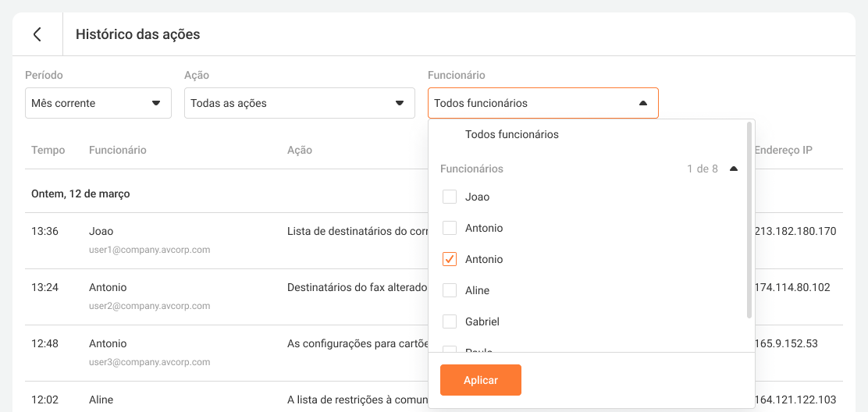Collapse the Funcionários group with the arrow
Viewport: 868px width, 412px height.
733,169
